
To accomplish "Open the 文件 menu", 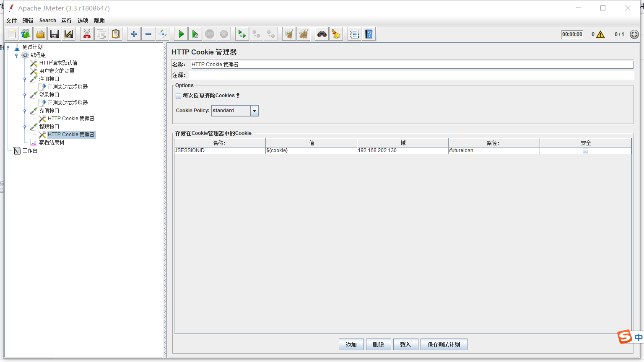I will click(11, 21).
